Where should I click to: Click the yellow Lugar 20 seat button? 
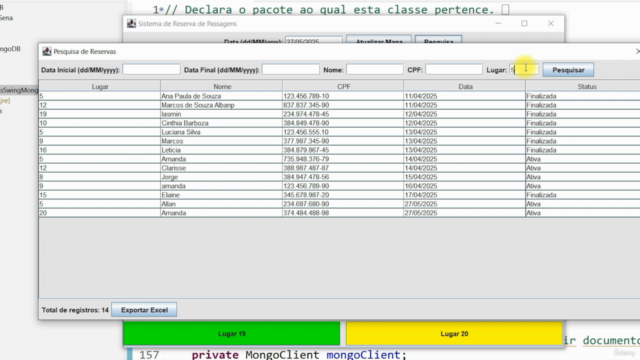(454, 333)
